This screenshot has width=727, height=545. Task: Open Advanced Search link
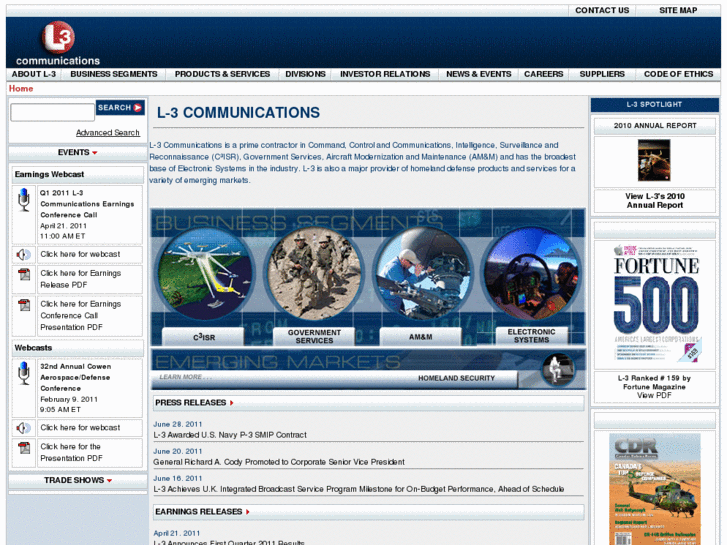pyautogui.click(x=108, y=133)
